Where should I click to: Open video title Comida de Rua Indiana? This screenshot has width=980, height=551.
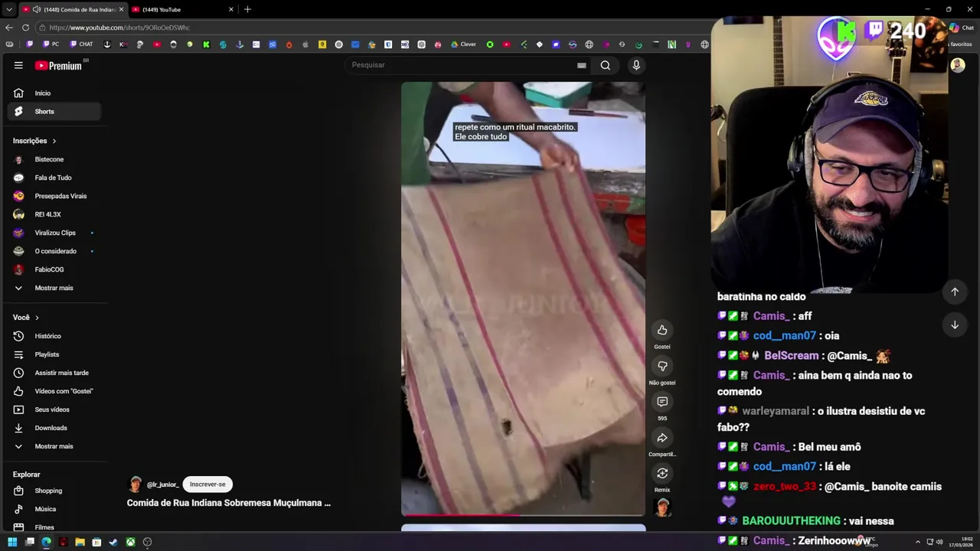(229, 503)
